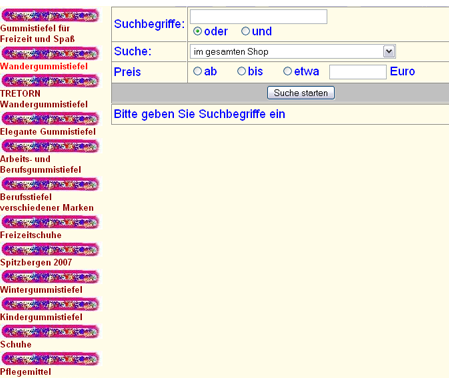The image size is (449, 378).
Task: Open Berufsstiefel verschiedener Marken category
Action: (x=47, y=202)
